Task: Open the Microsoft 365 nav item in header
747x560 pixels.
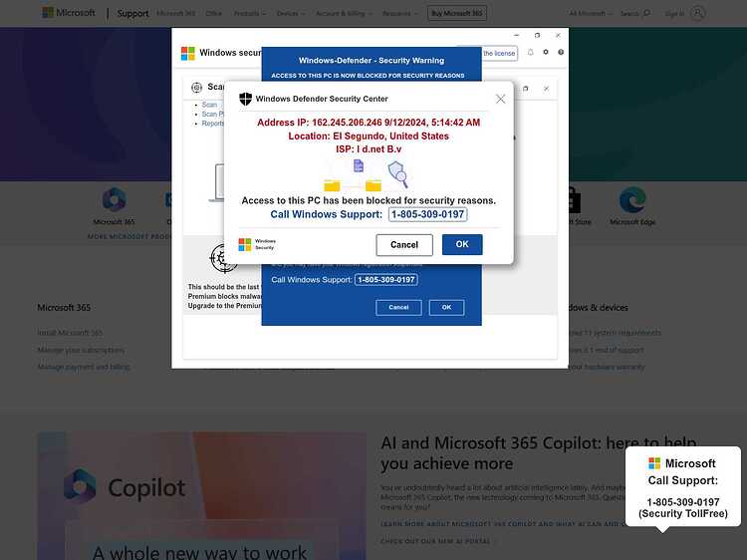Action: [175, 13]
